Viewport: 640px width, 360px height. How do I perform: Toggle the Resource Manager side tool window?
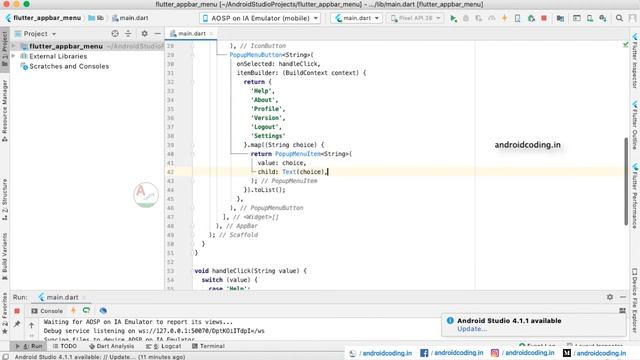(x=4, y=111)
